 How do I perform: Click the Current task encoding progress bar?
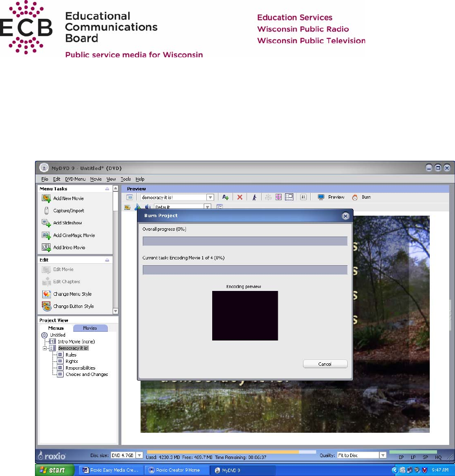[245, 270]
